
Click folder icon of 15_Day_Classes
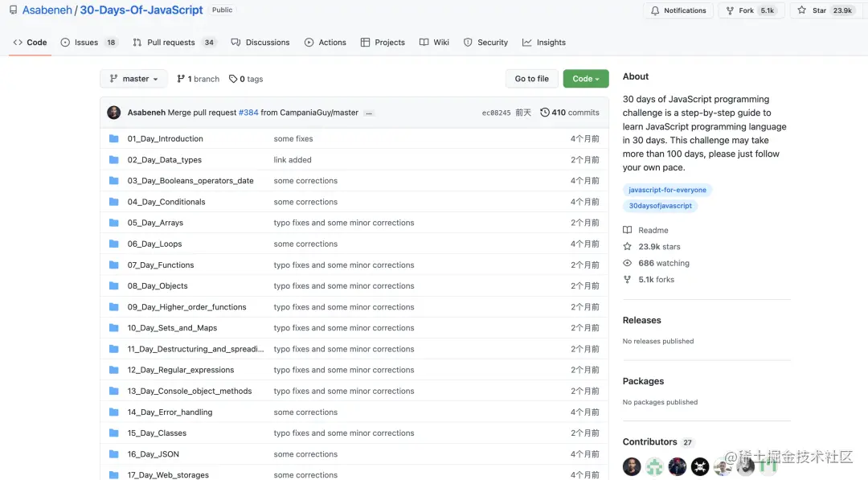pos(114,433)
